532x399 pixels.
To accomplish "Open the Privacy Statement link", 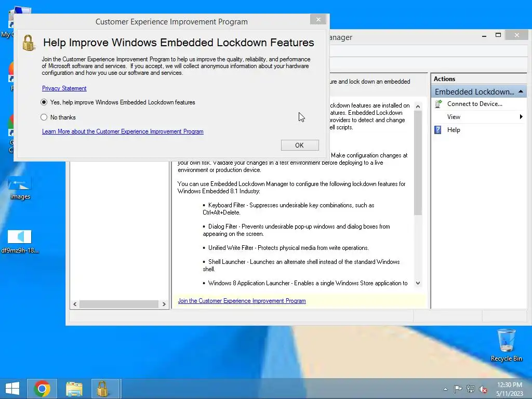I will tap(64, 88).
